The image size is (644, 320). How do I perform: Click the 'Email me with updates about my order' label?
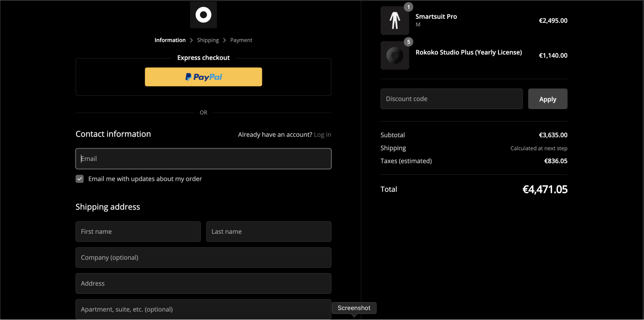pyautogui.click(x=145, y=179)
